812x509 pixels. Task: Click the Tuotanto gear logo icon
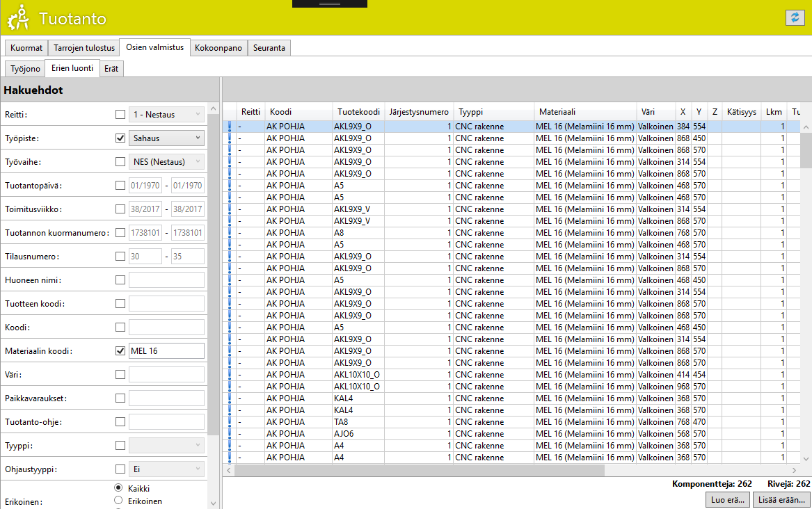click(x=19, y=17)
